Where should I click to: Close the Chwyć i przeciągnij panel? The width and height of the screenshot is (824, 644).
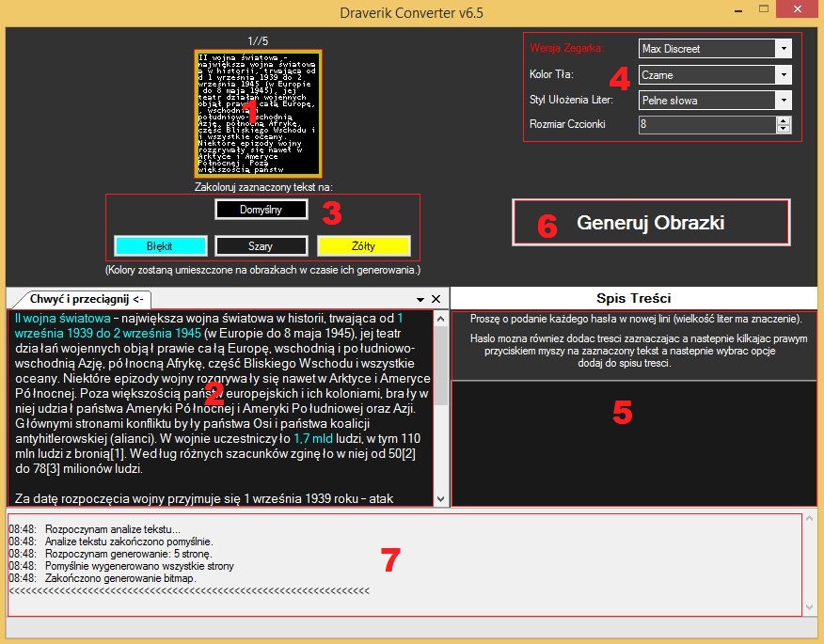pos(436,299)
